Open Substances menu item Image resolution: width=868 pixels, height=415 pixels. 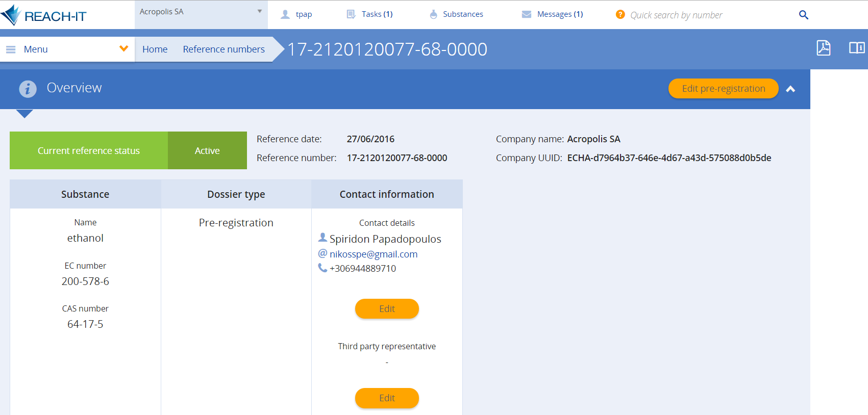click(463, 14)
